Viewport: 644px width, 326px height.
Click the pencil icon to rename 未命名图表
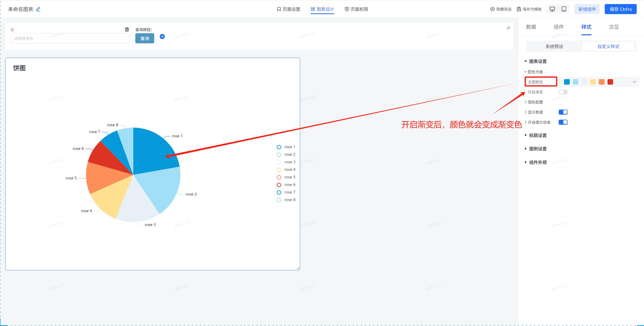tap(38, 9)
